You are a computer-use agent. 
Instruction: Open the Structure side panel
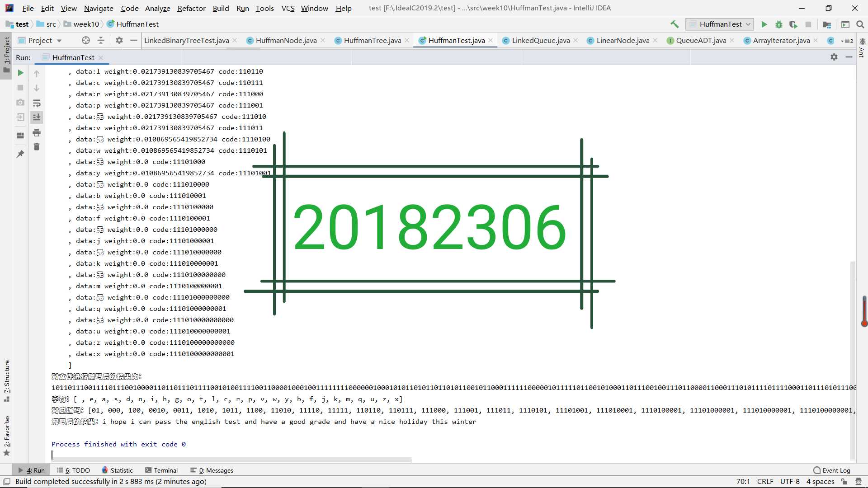(x=7, y=381)
